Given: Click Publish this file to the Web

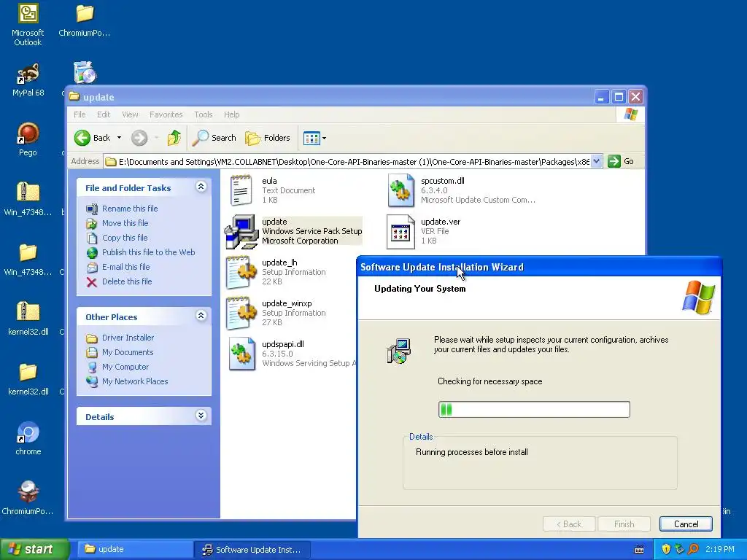Looking at the screenshot, I should pyautogui.click(x=148, y=252).
